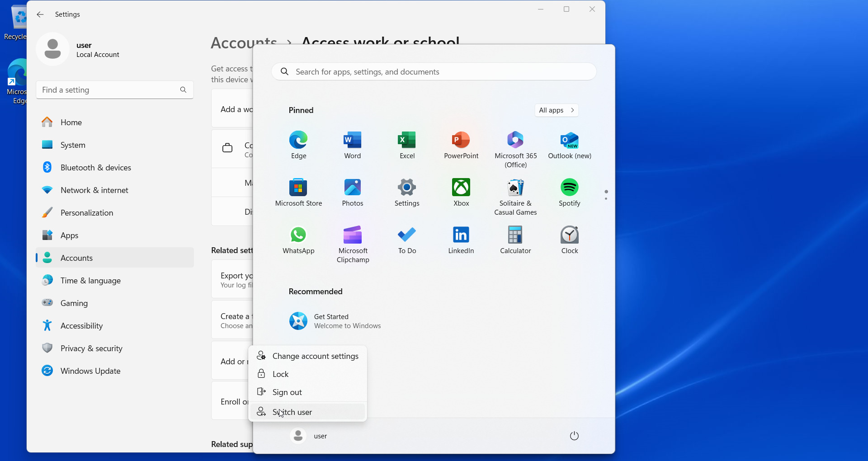Screen dimensions: 868x461
Task: Open WhatsApp in the Start menu
Action: 298,240
